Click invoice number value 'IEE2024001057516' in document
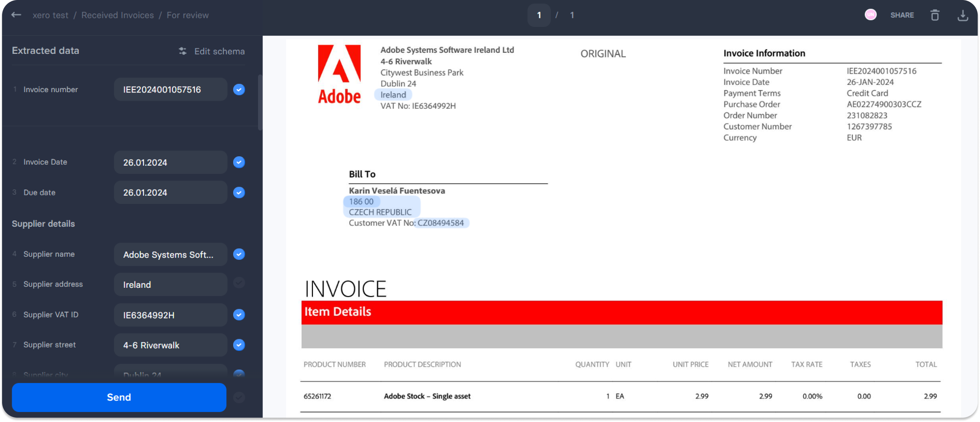The image size is (980, 422). [x=882, y=71]
